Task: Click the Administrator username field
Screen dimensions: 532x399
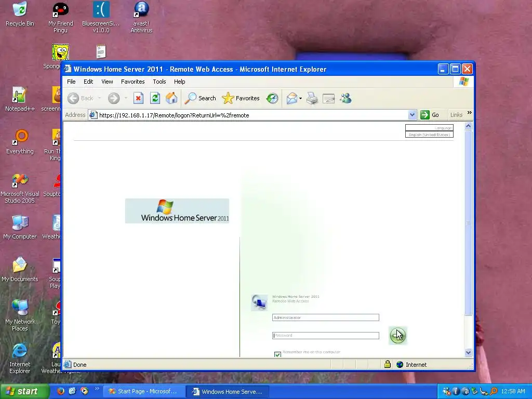Action: 325,317
